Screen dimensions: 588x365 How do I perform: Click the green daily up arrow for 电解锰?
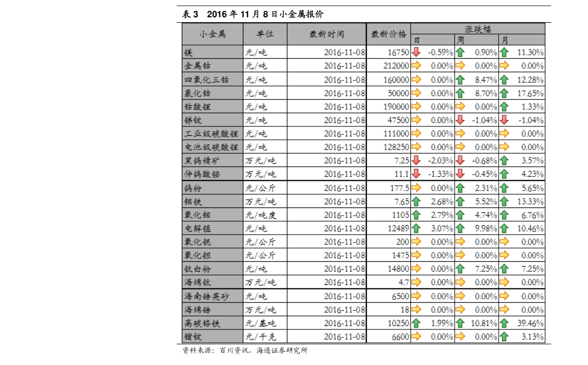416,228
